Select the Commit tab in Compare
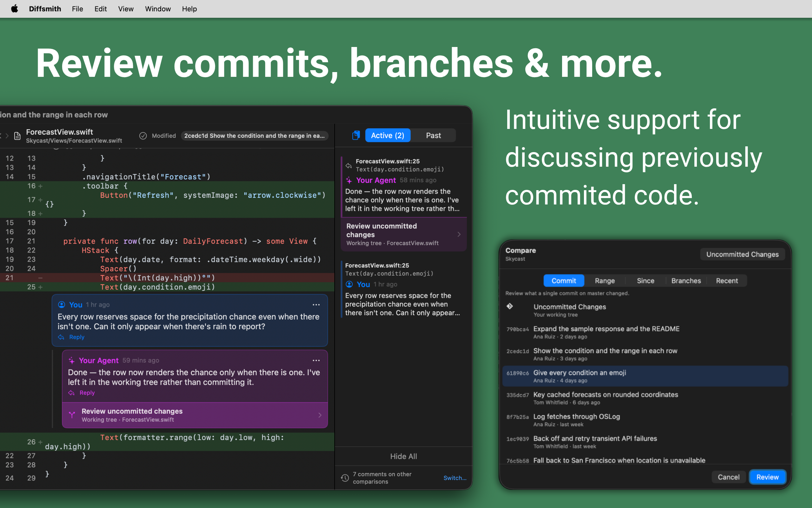The image size is (812, 508). pos(564,281)
